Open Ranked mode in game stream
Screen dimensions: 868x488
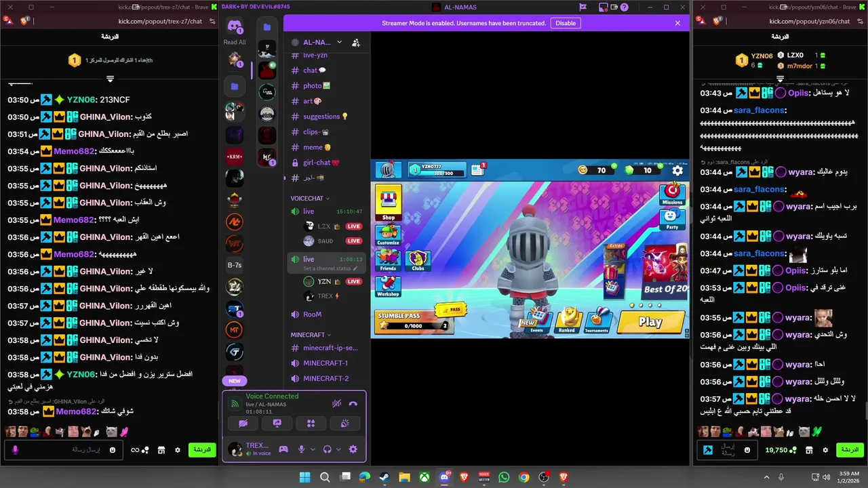(568, 321)
